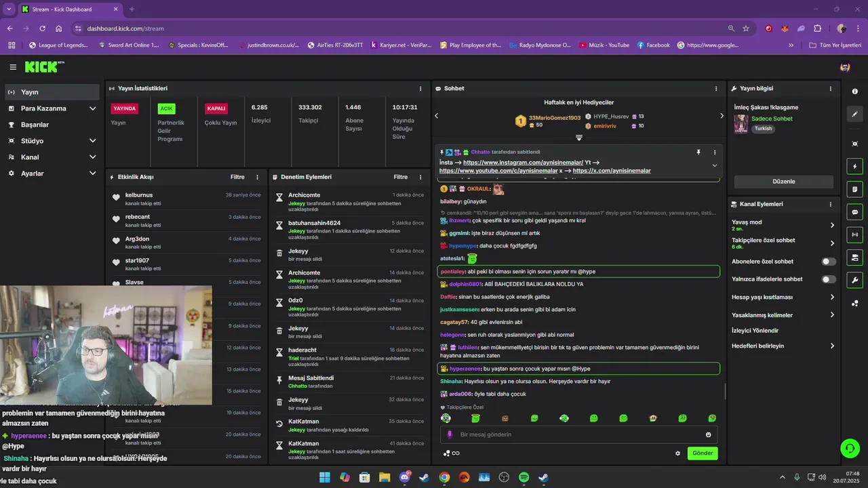
Task: Click the pencil edit icon in right sidebar
Action: click(x=854, y=115)
